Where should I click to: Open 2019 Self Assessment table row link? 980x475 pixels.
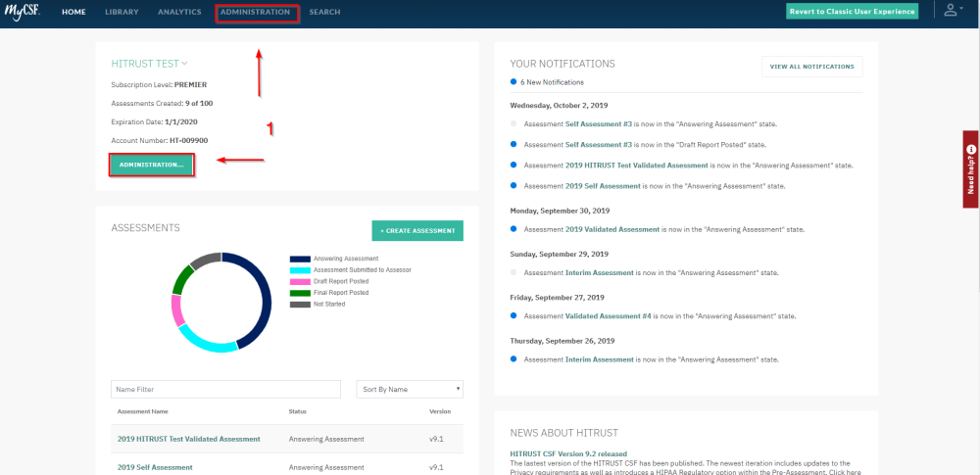[155, 467]
